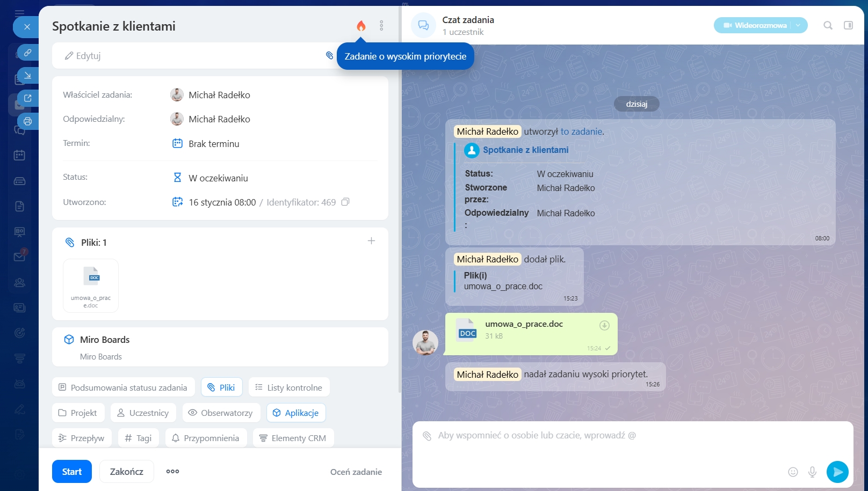Toggle the chat sidebar panel

coord(848,25)
